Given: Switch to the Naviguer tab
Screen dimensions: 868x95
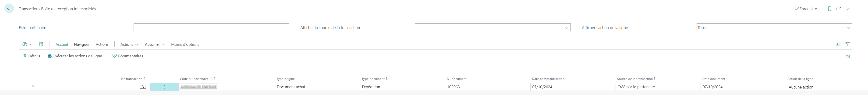Looking at the screenshot, I should point(81,44).
